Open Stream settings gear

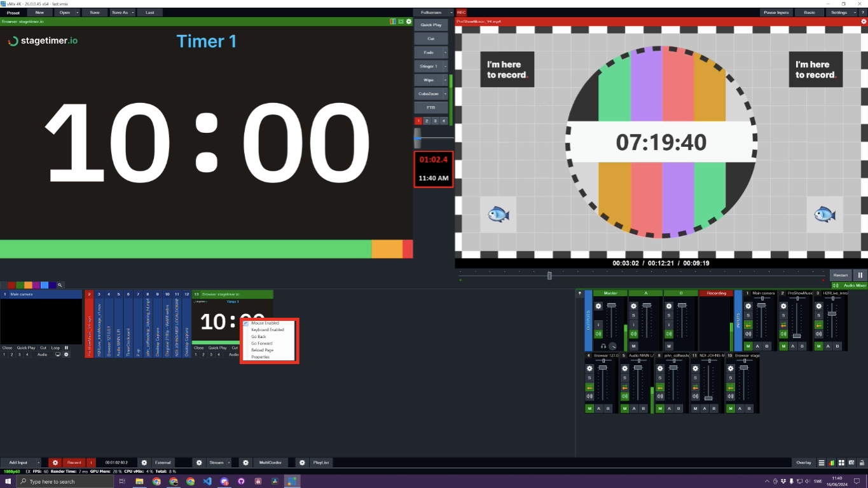pos(199,463)
